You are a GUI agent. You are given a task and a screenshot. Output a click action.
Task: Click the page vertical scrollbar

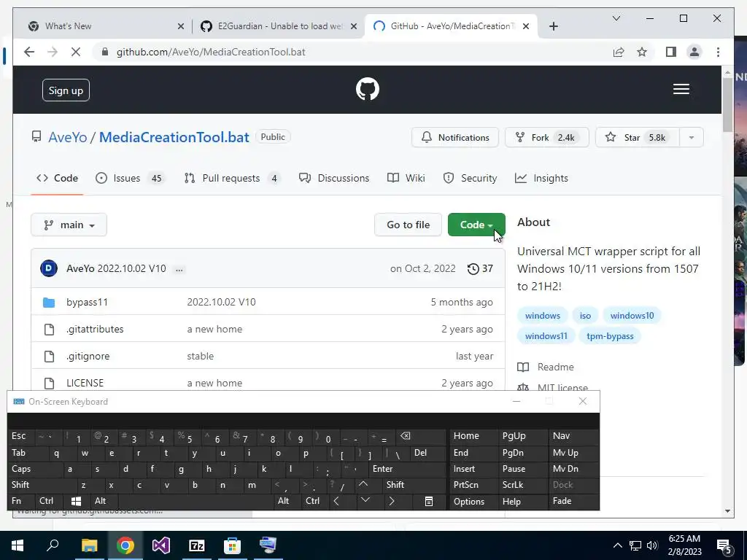pos(727,105)
